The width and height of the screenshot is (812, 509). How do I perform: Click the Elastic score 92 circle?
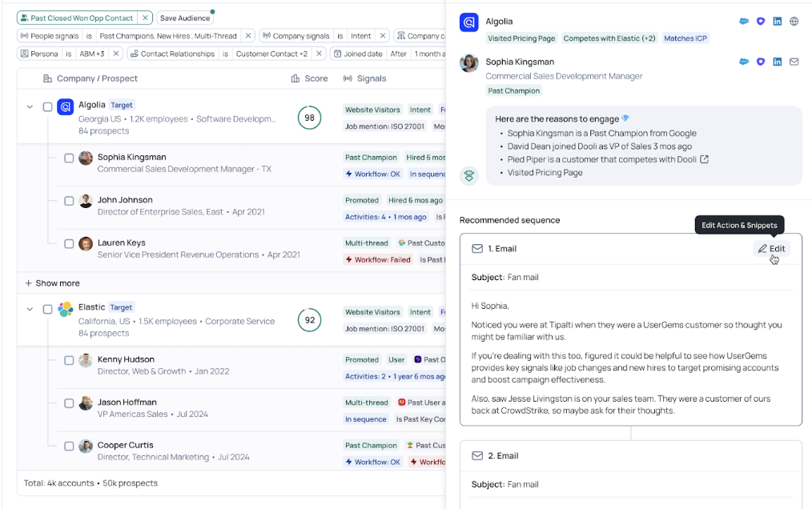tap(309, 320)
